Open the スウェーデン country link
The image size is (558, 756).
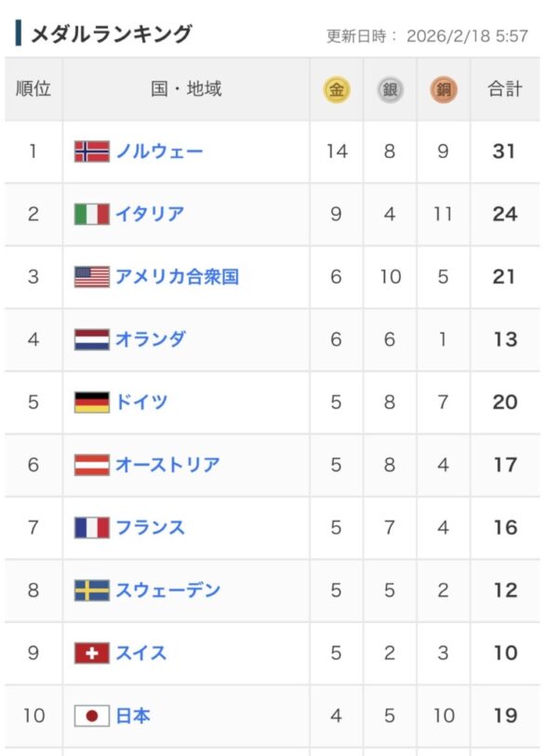167,590
